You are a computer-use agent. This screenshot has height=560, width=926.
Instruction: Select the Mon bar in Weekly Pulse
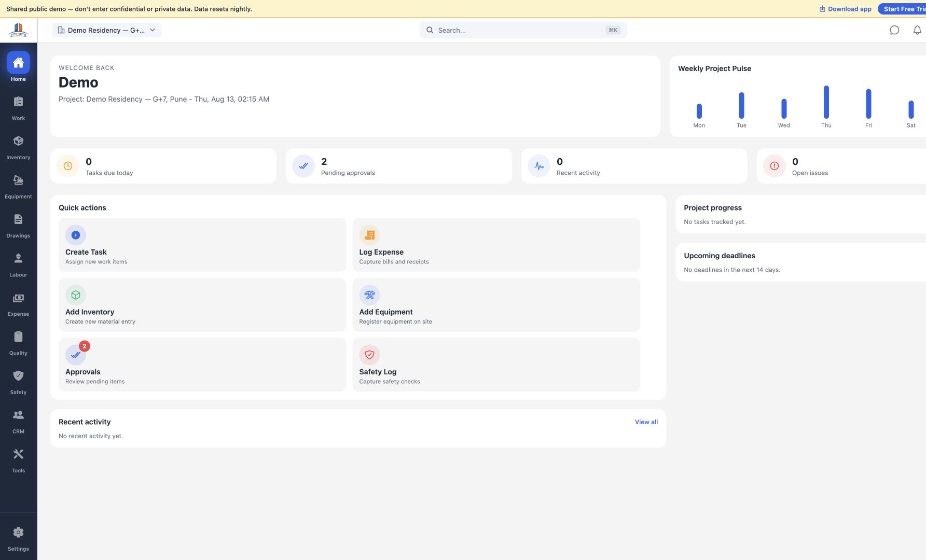[699, 111]
